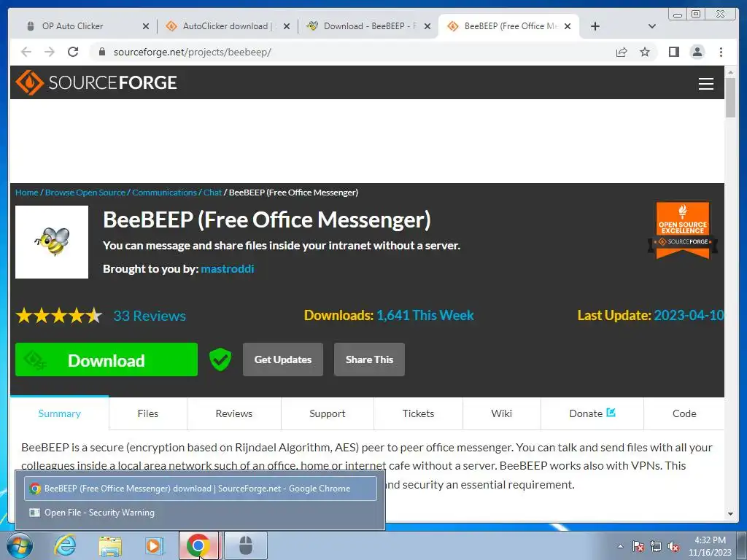Click the green Download button
Viewport: 747px width, 560px height.
pos(107,359)
